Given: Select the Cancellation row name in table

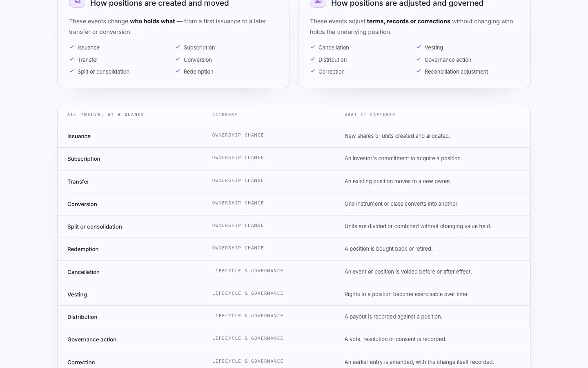Looking at the screenshot, I should 83,272.
